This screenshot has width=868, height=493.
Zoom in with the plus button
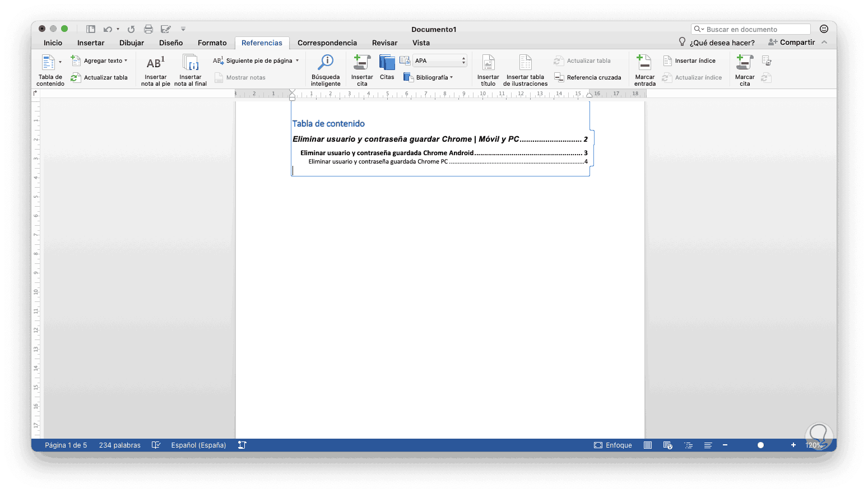click(x=793, y=445)
